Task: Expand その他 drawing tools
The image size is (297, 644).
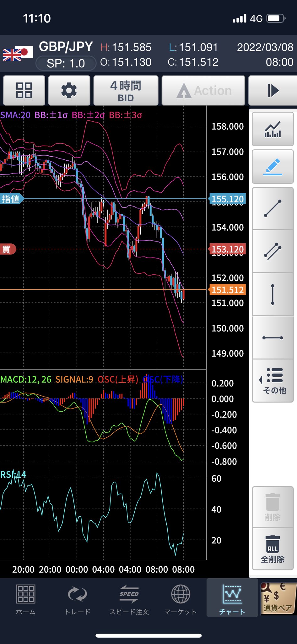Action: [273, 381]
